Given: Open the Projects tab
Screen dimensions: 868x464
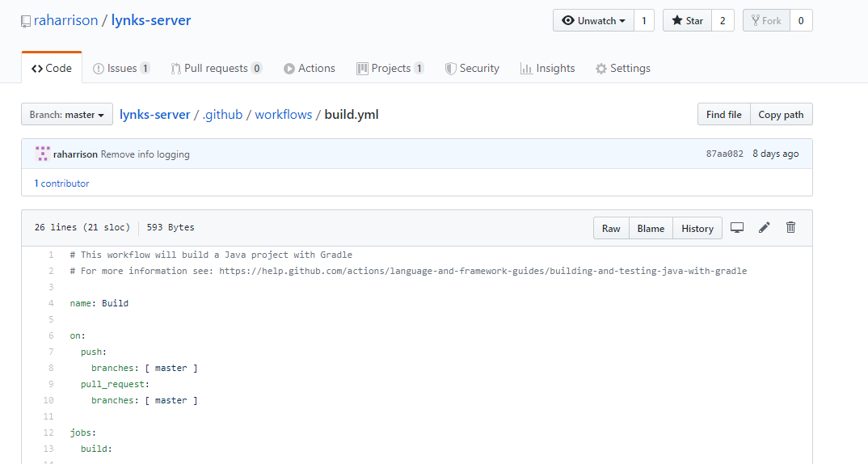Looking at the screenshot, I should [390, 68].
